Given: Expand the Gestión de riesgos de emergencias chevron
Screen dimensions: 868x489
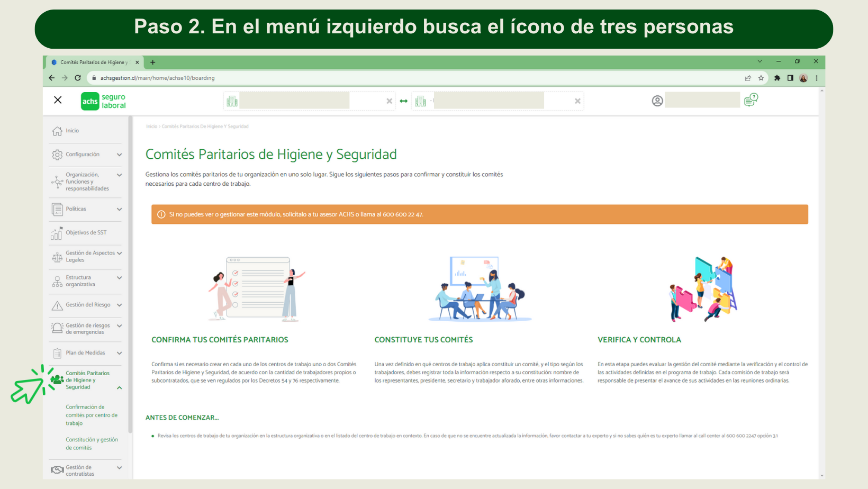Looking at the screenshot, I should point(120,326).
